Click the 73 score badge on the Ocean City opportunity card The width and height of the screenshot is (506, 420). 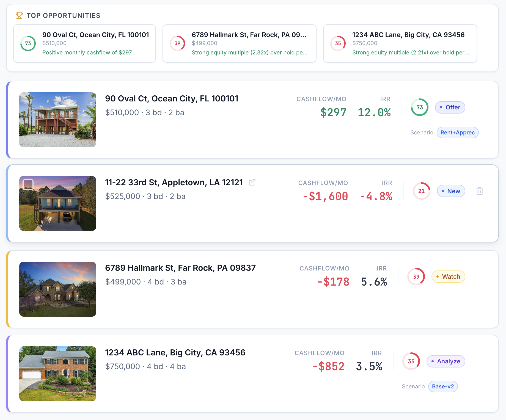point(28,43)
